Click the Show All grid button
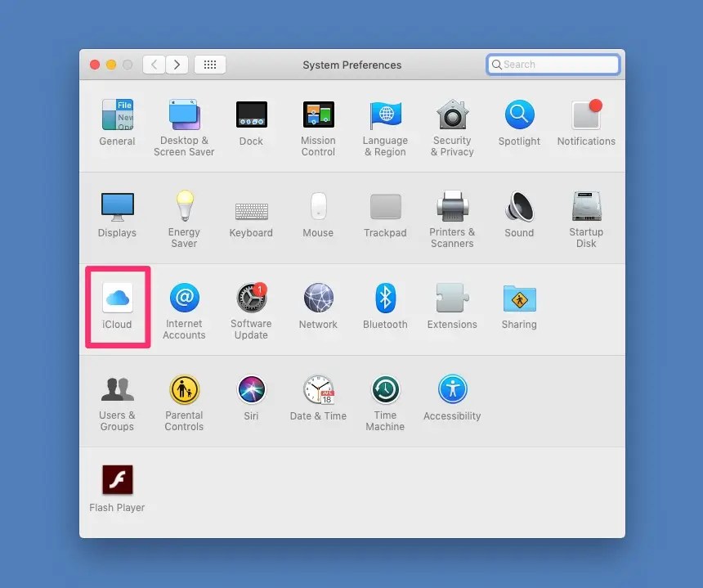Image resolution: width=703 pixels, height=588 pixels. tap(210, 65)
